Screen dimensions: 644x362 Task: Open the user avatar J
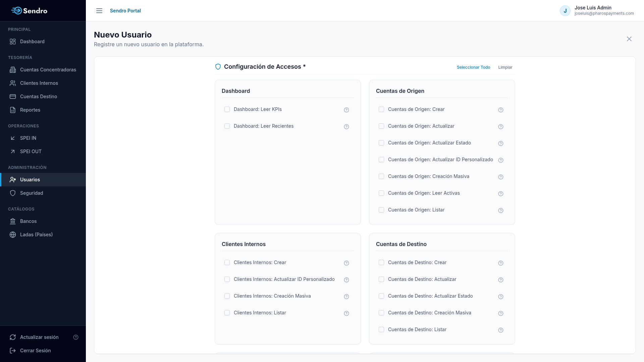(565, 11)
